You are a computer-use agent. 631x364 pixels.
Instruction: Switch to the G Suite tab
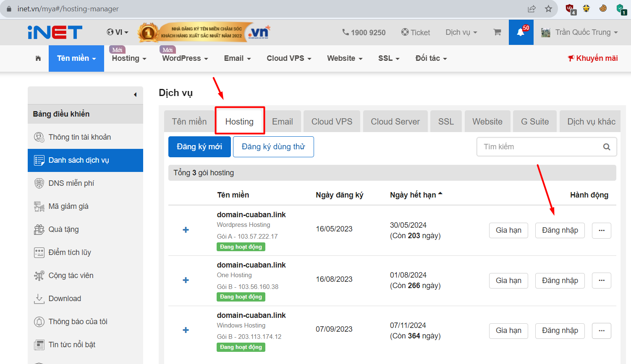535,122
